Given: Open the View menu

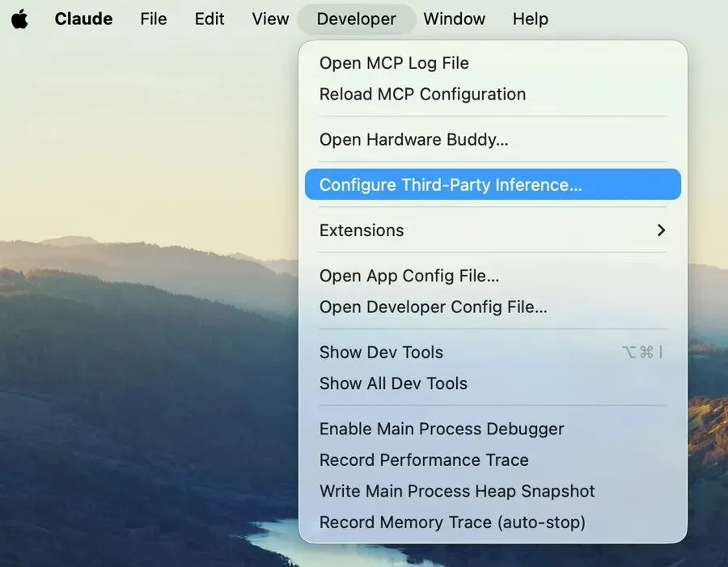Looking at the screenshot, I should click(270, 19).
